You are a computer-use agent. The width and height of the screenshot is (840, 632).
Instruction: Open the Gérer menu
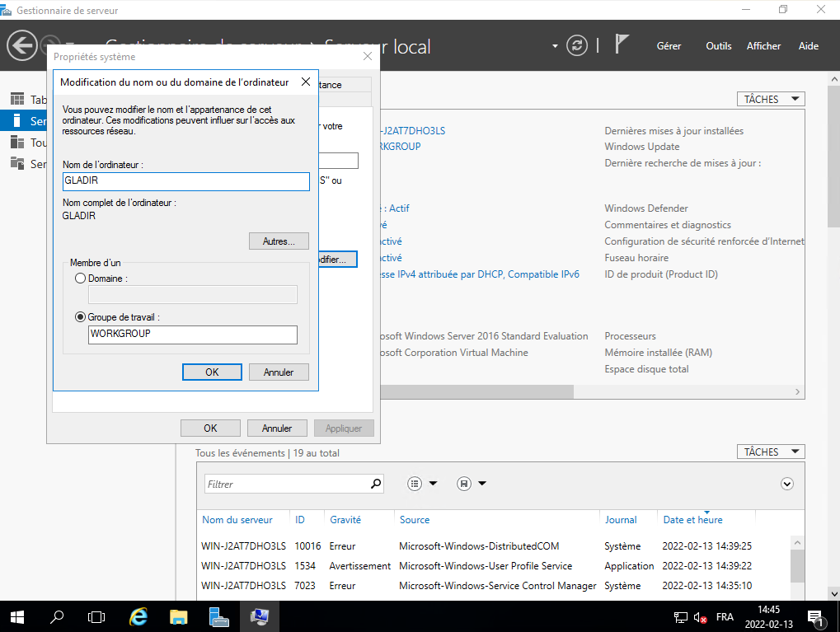[669, 46]
